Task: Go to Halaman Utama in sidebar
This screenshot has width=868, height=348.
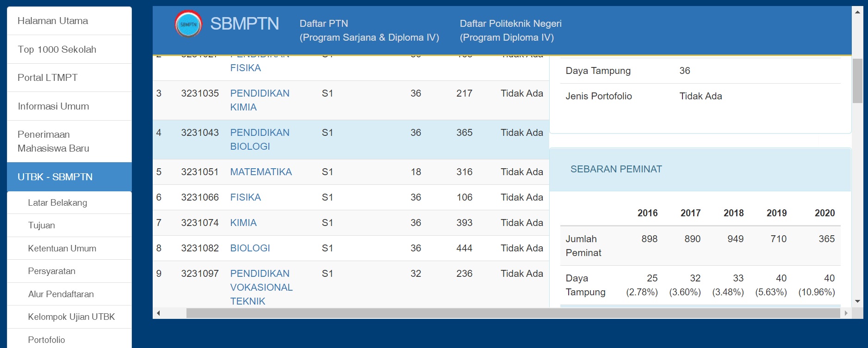Action: point(69,21)
